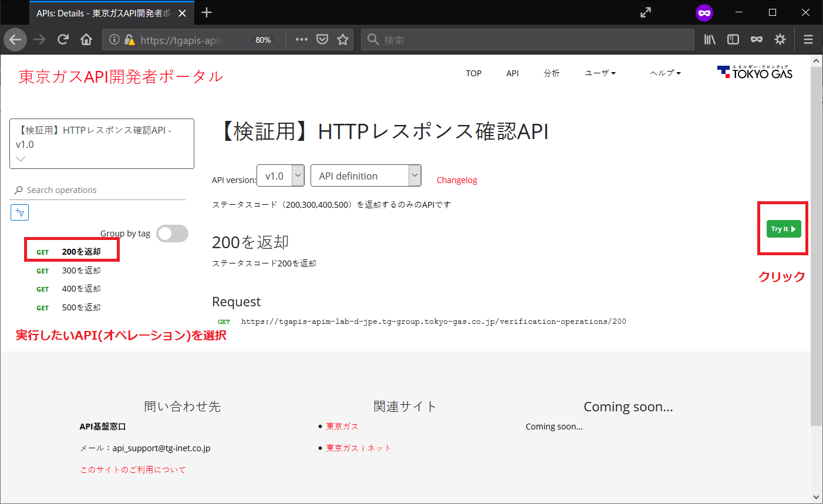Screen dimensions: 823x504
Task: Toggle the sidebar view icon
Action: click(x=733, y=40)
